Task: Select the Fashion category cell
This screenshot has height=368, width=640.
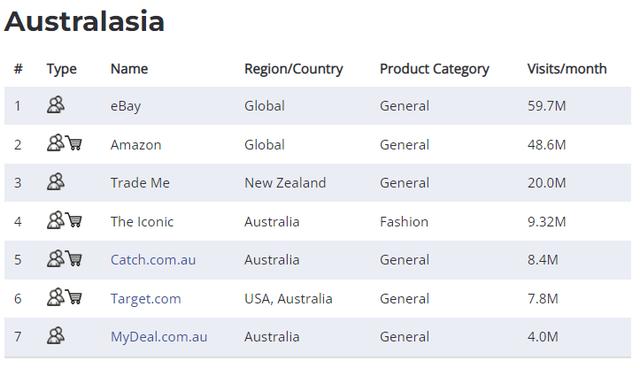Action: (404, 222)
